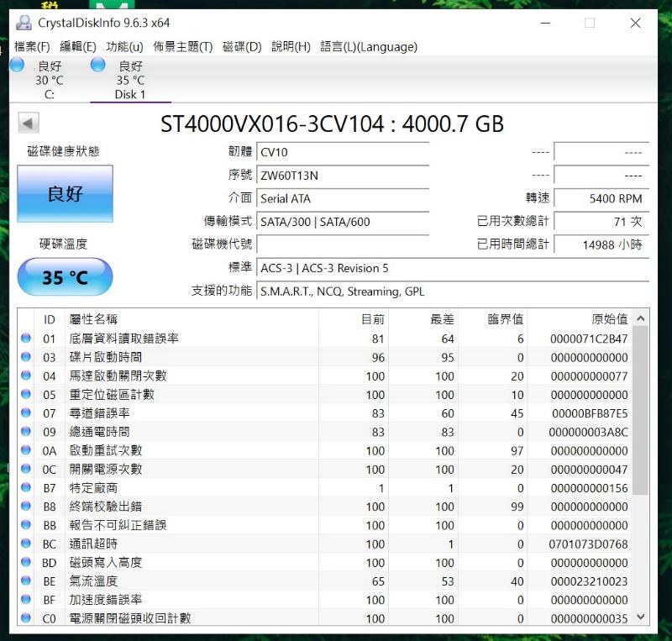The width and height of the screenshot is (672, 641).
Task: Click the C: drive blue status orb
Action: pos(17,66)
